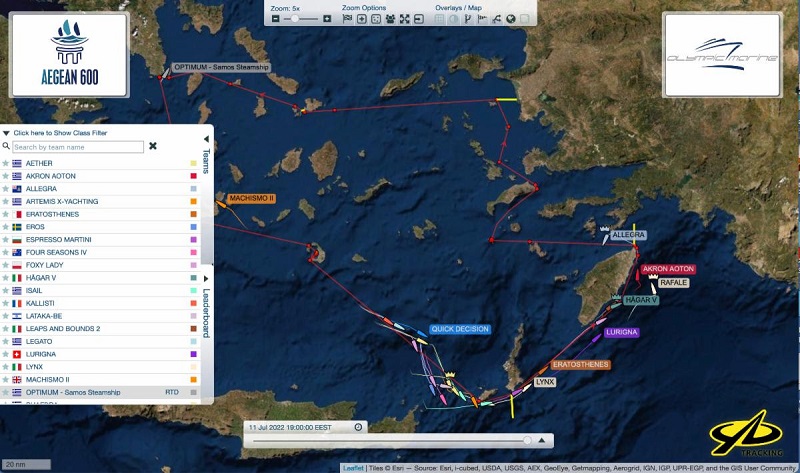Click the zoom out minus button
This screenshot has width=800, height=473.
[276, 19]
